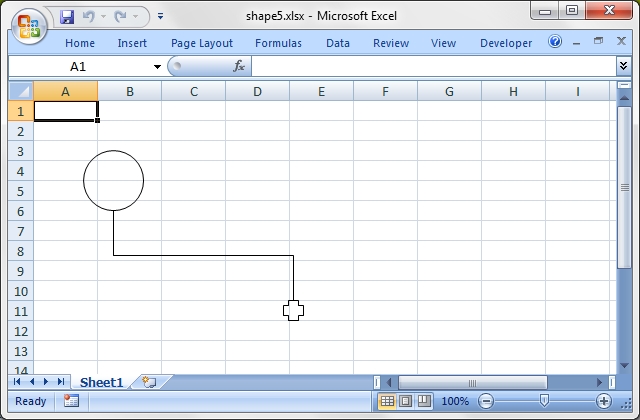Click the vertical scrollbar up arrow
Screen dimensions: 640x420
624,98
